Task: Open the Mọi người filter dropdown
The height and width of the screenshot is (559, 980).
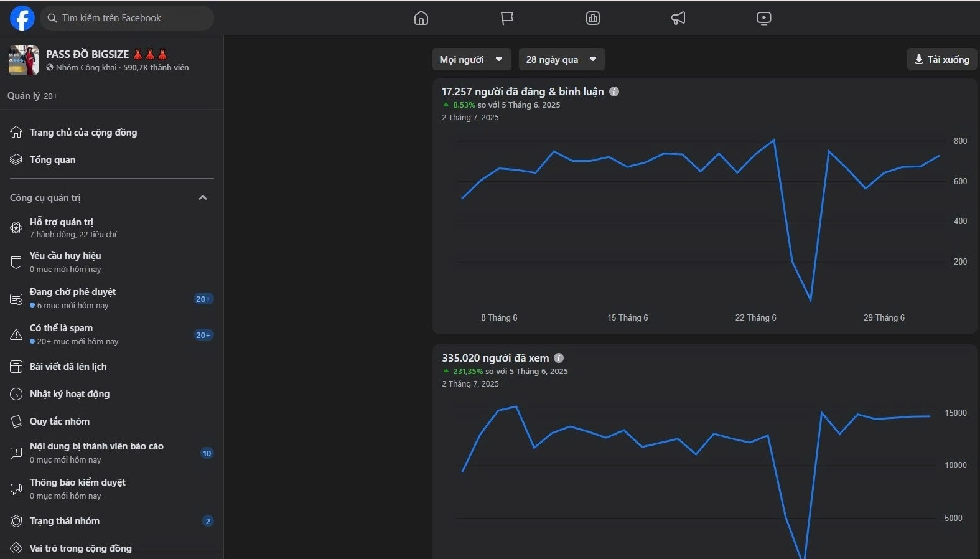Action: (x=472, y=59)
